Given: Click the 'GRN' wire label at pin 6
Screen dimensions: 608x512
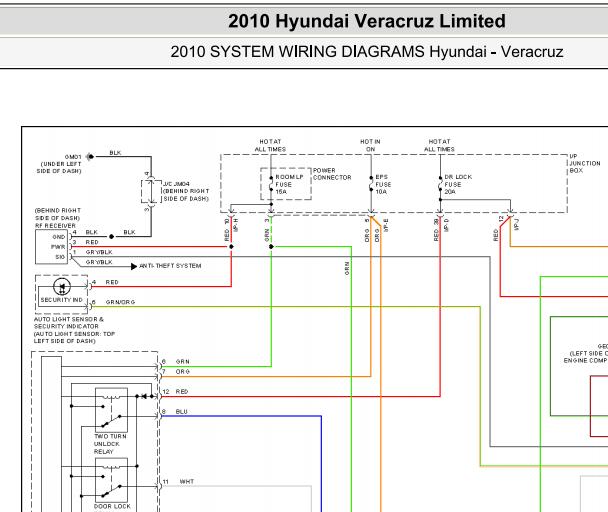Looking at the screenshot, I should 183,362.
